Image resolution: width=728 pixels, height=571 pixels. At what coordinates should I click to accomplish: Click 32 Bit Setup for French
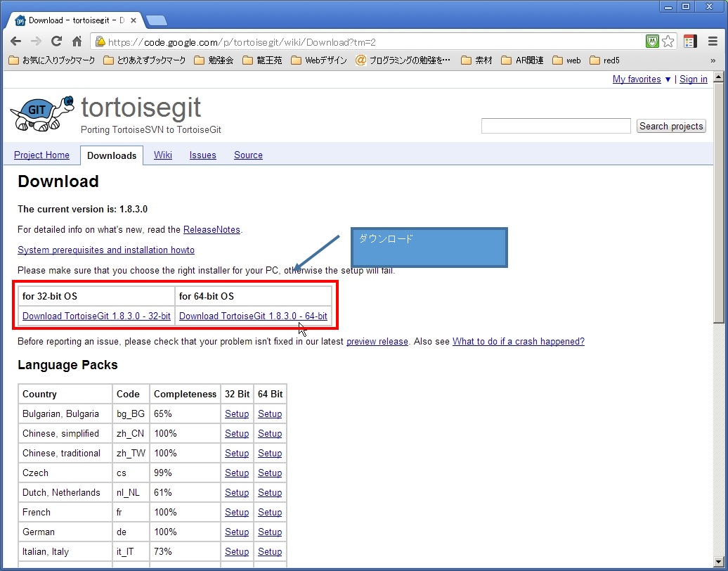point(237,512)
